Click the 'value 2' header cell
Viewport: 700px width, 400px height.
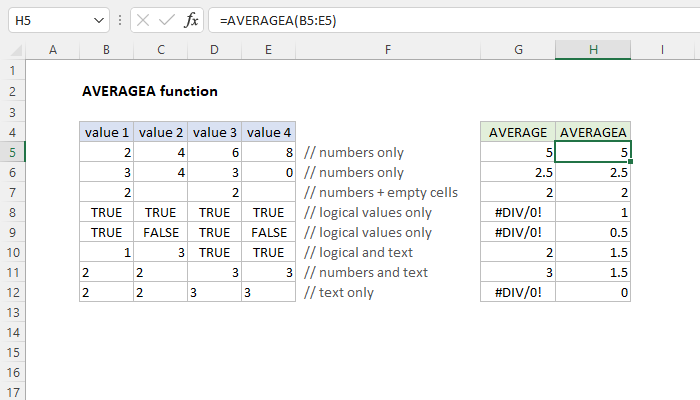[161, 132]
